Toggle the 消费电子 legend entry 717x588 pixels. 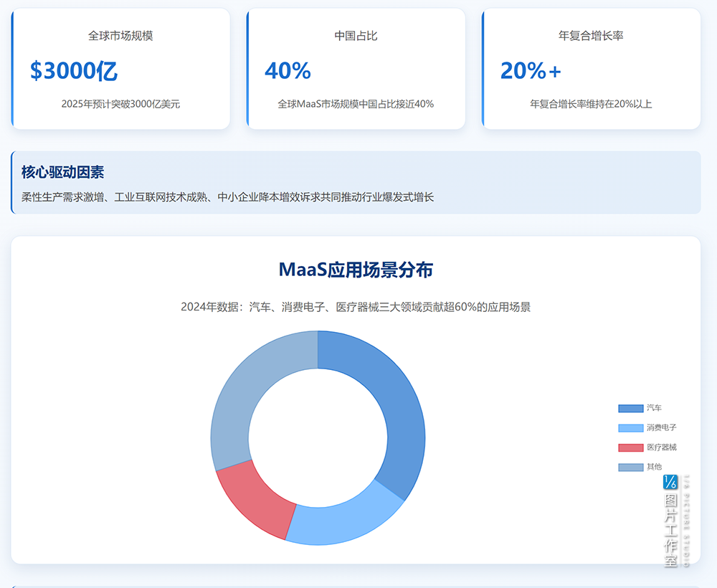pos(661,427)
